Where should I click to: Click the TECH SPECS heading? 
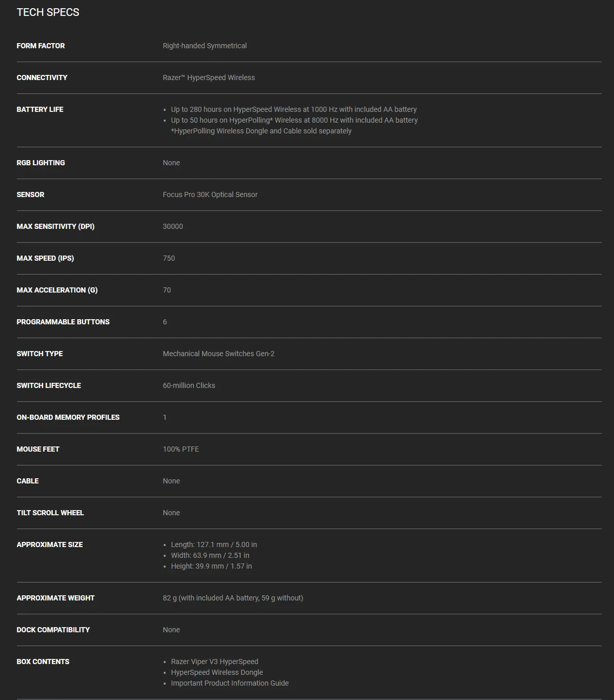point(48,12)
